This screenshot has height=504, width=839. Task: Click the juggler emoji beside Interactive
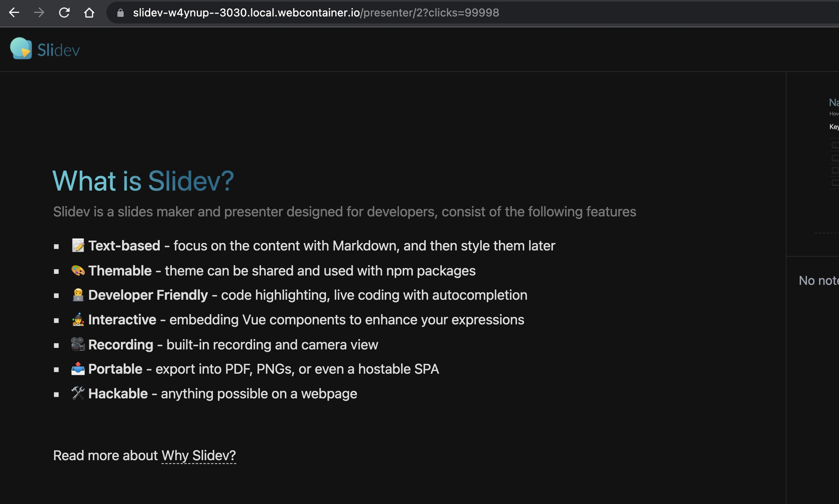click(78, 319)
